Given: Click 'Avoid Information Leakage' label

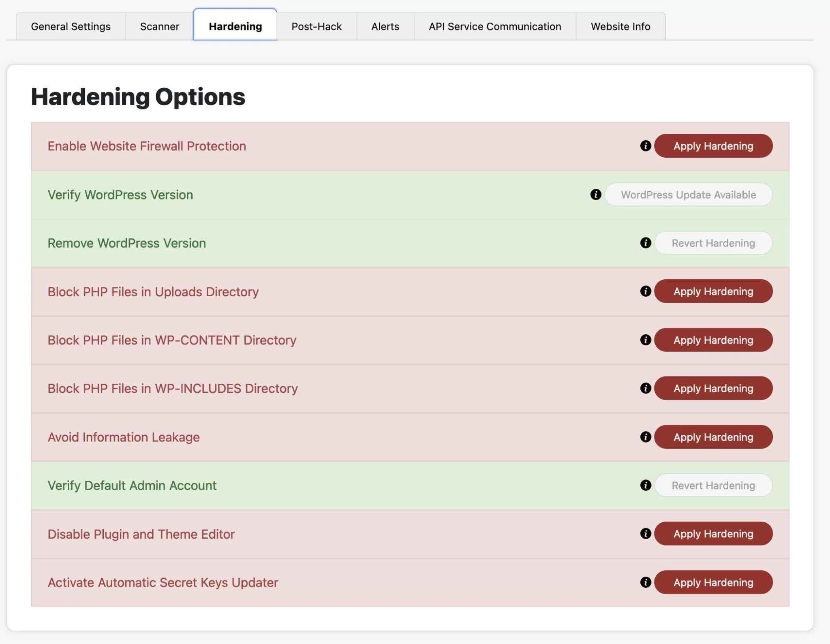Looking at the screenshot, I should coord(123,437).
